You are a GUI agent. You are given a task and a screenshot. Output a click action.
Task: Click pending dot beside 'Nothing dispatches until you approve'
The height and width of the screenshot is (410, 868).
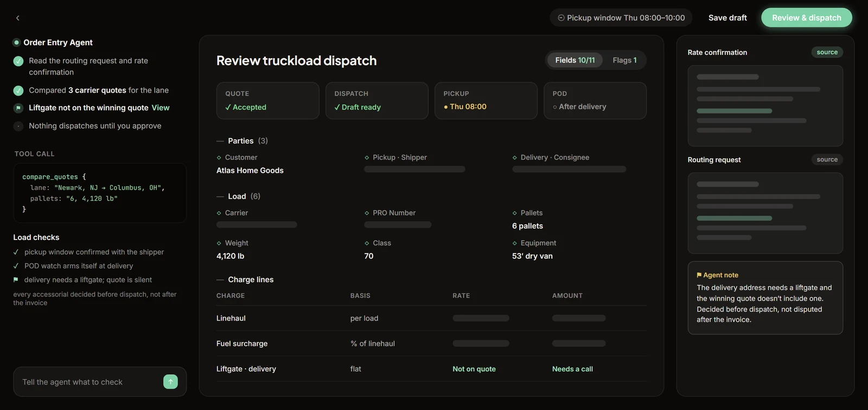click(18, 126)
